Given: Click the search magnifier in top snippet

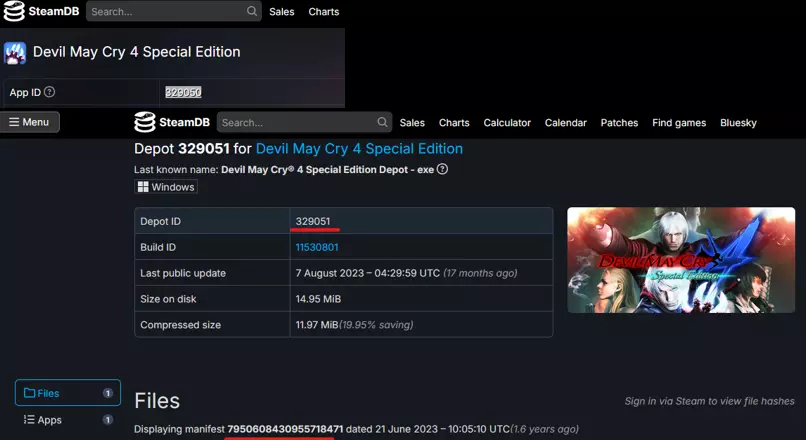Looking at the screenshot, I should pyautogui.click(x=251, y=11).
